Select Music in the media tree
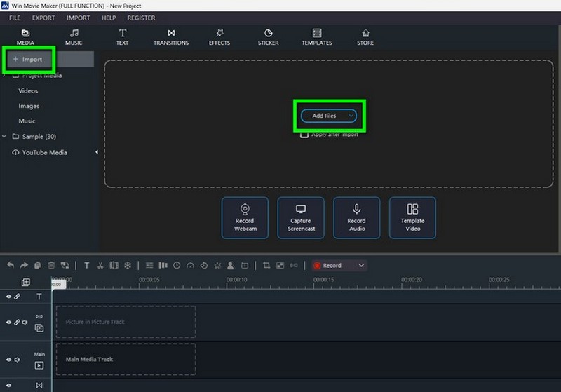Image resolution: width=561 pixels, height=392 pixels. pos(27,121)
